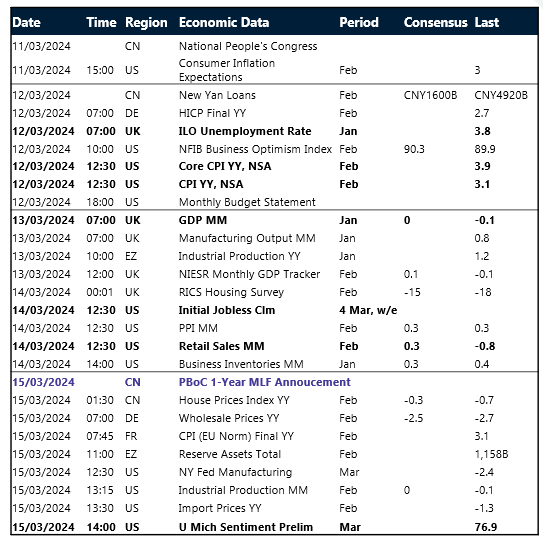Select the Initial Jobless Clm entry

coord(227,310)
